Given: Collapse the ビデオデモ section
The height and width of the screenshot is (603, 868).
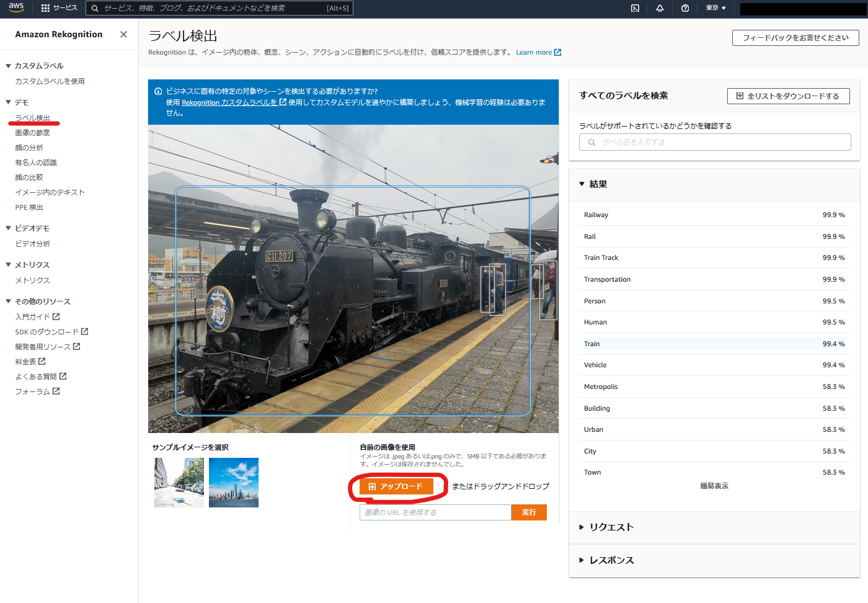Looking at the screenshot, I should click(x=9, y=228).
